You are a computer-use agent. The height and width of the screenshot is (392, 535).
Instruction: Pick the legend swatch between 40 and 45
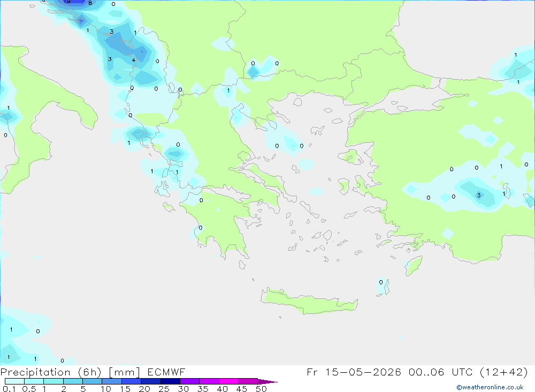click(x=228, y=381)
